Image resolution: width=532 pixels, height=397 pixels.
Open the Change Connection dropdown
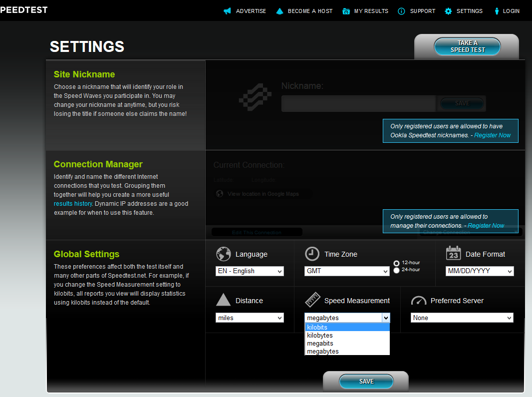[470, 232]
